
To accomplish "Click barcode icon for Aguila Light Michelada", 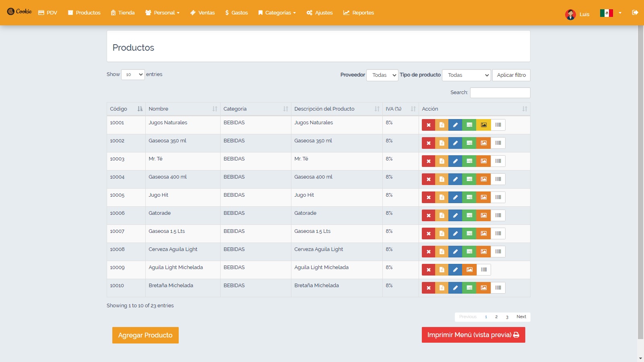I will (x=484, y=270).
